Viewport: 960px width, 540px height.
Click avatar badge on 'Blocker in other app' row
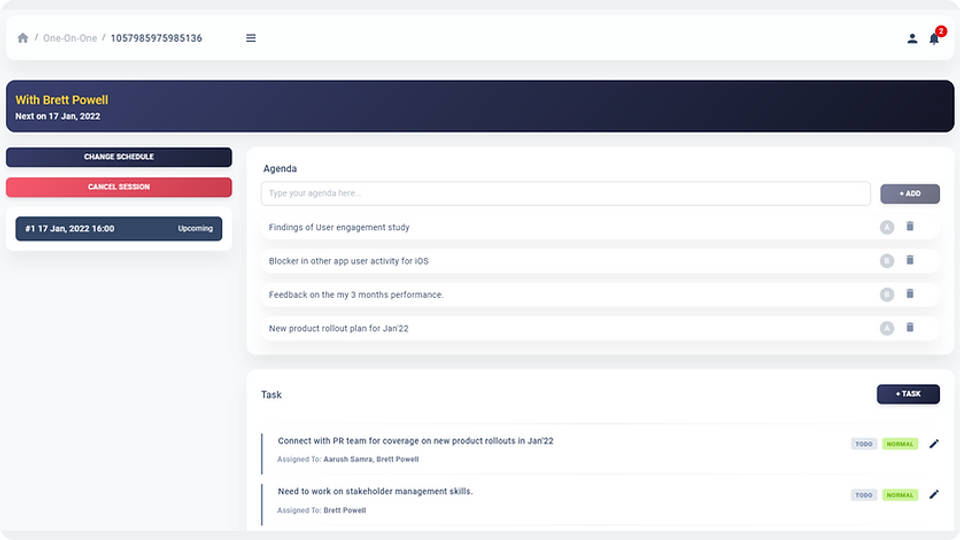887,261
